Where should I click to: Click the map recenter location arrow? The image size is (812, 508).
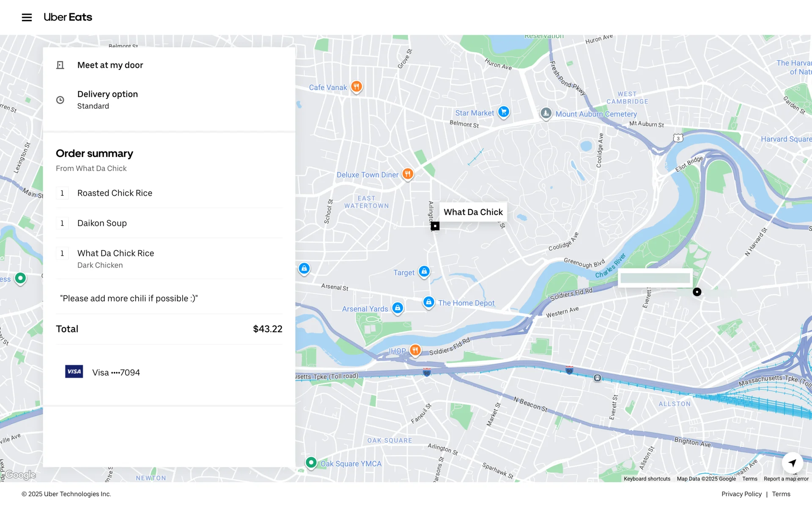pyautogui.click(x=792, y=463)
